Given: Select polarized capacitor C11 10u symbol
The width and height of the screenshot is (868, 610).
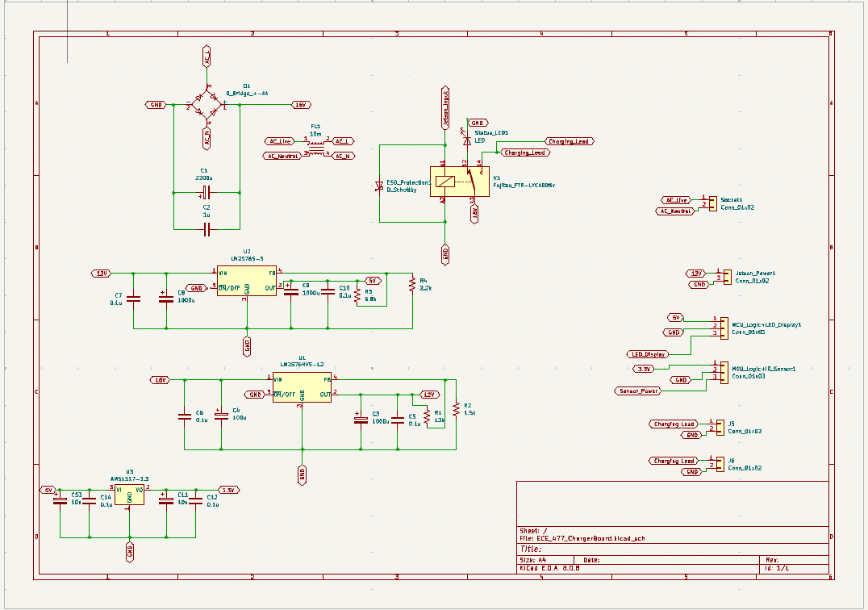Looking at the screenshot, I should point(166,499).
